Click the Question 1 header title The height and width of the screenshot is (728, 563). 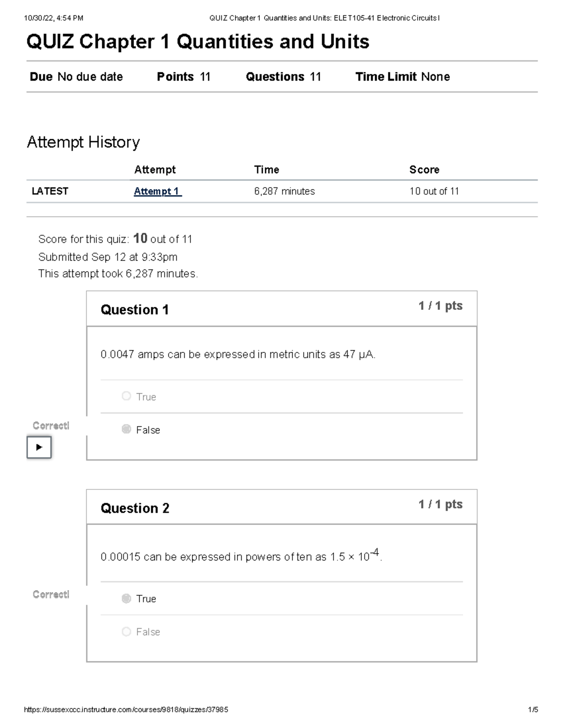[135, 310]
